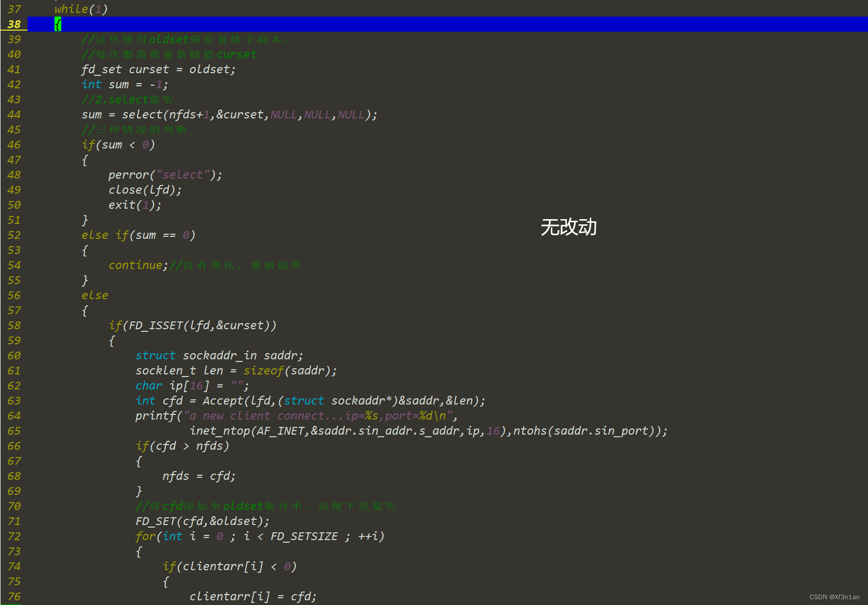Click the for loop with FD_SETSIZE

point(260,536)
